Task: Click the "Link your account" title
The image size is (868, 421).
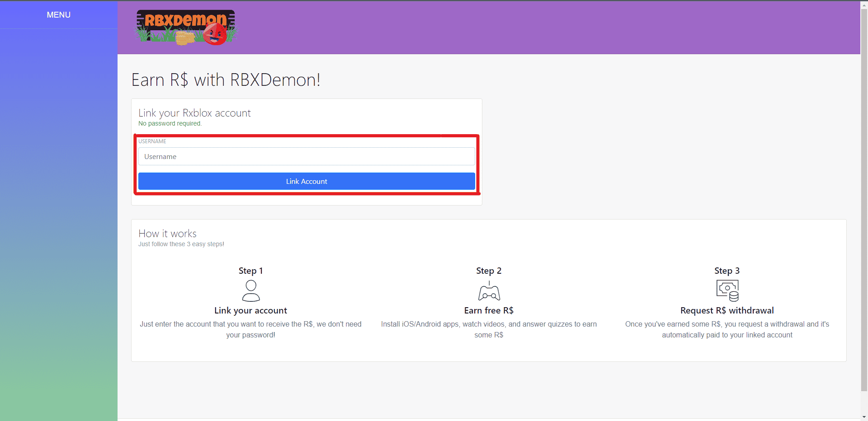Action: (251, 310)
